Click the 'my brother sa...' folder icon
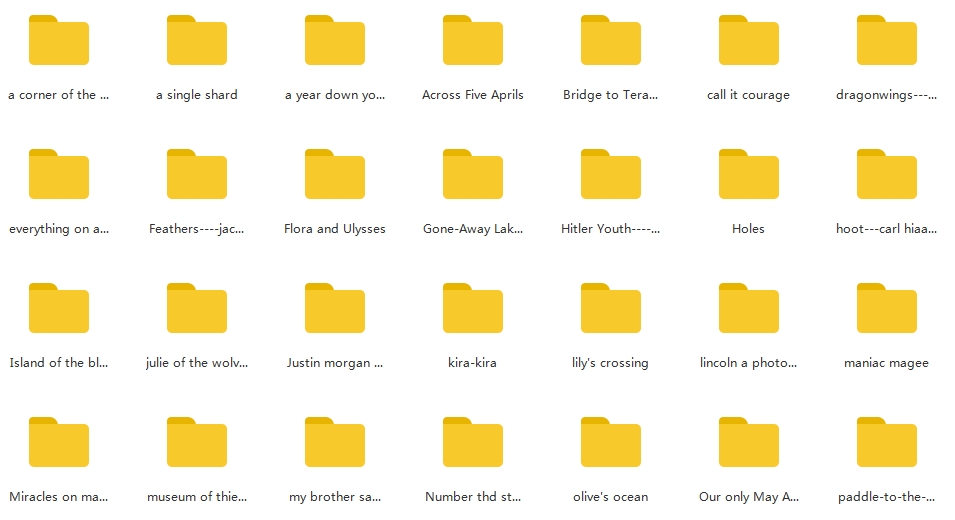 pos(335,442)
